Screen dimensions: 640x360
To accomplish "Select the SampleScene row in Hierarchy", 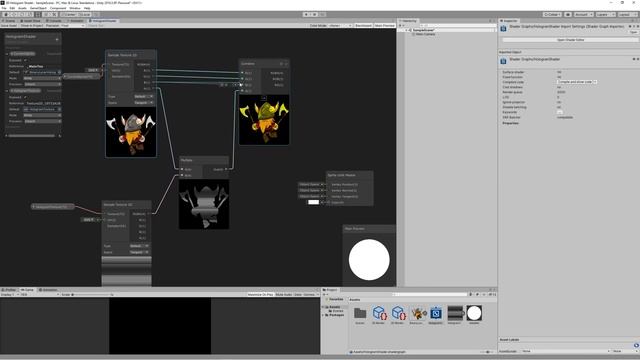I will (447, 30).
